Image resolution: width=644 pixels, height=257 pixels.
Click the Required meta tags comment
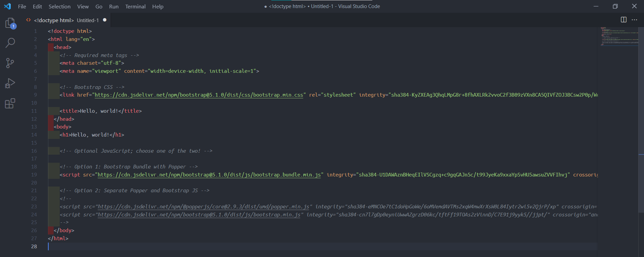pos(99,55)
